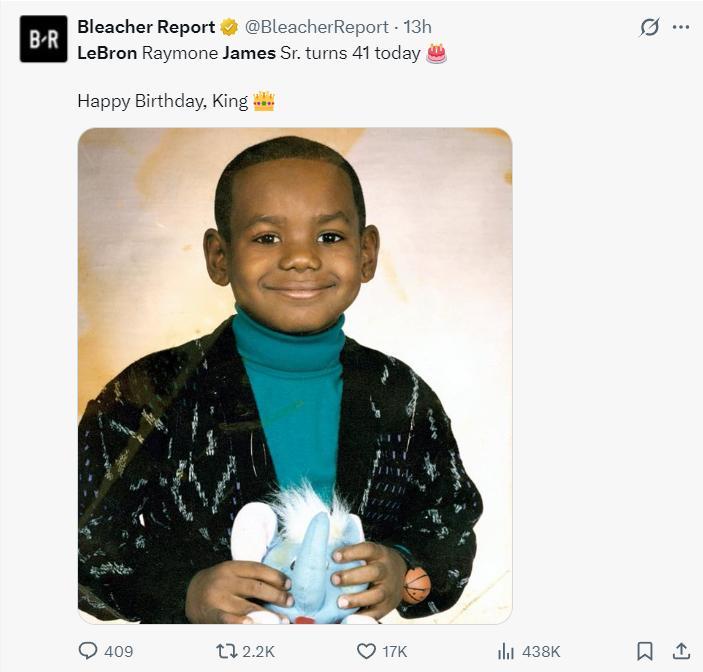
Task: Click the Grok actions icon
Action: pyautogui.click(x=650, y=27)
